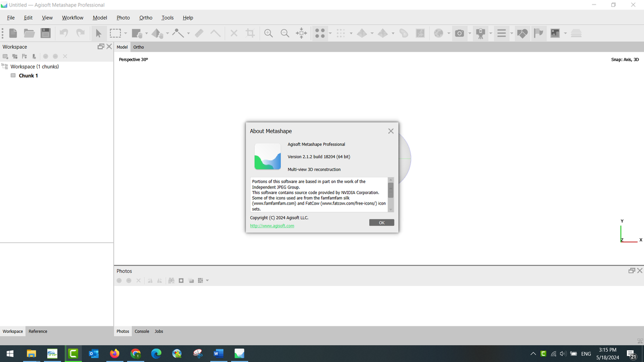Open the Model menu
This screenshot has height=362, width=644.
100,18
